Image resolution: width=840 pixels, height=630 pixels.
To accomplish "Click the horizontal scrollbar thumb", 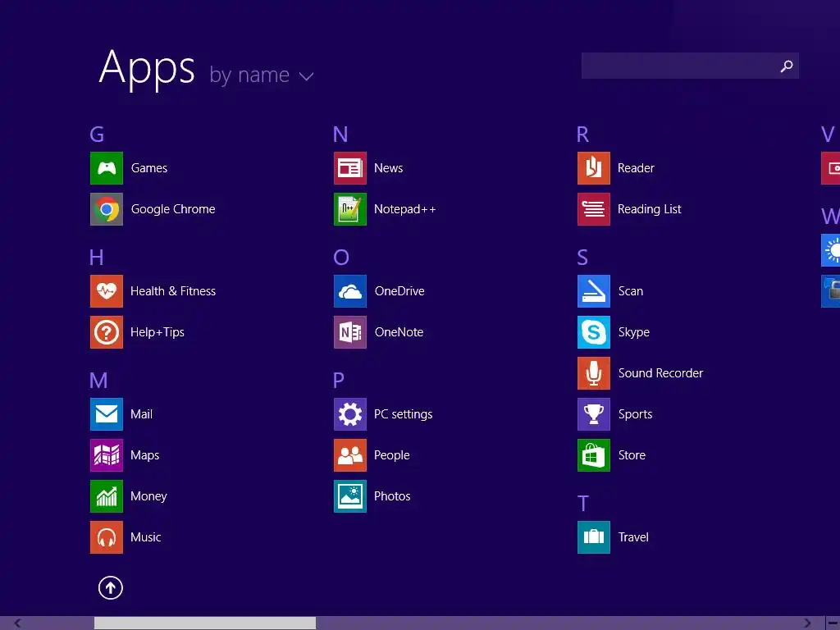I will pos(204,623).
